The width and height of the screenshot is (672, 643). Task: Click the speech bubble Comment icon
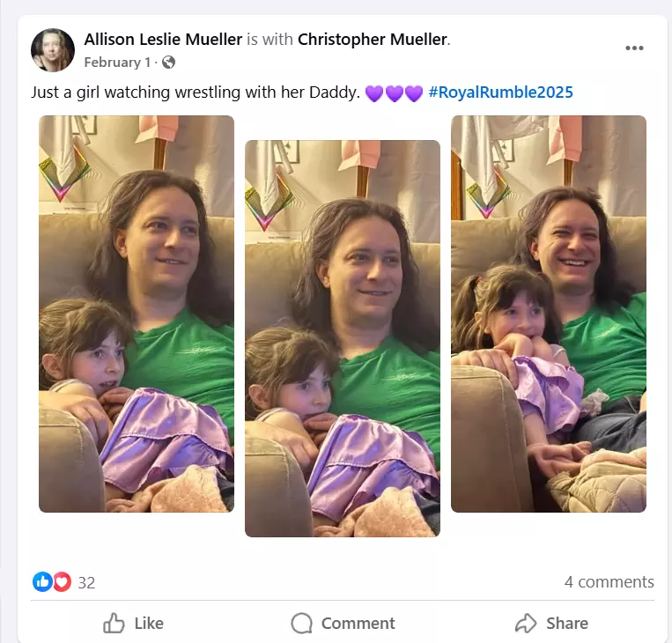(x=302, y=623)
